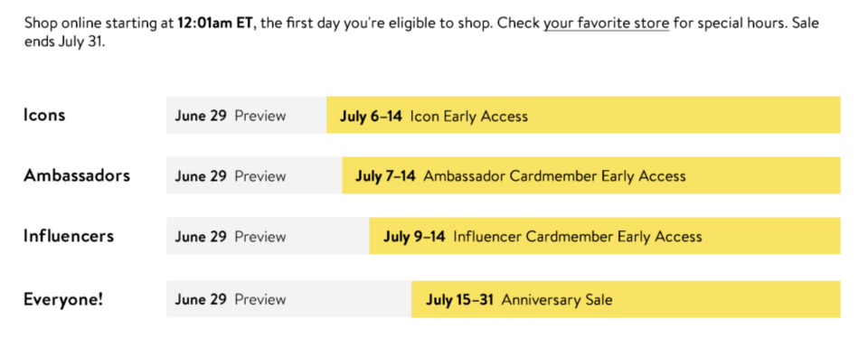The width and height of the screenshot is (868, 339).
Task: Click the July 7–14 Ambassador Early Access bar
Action: click(591, 175)
